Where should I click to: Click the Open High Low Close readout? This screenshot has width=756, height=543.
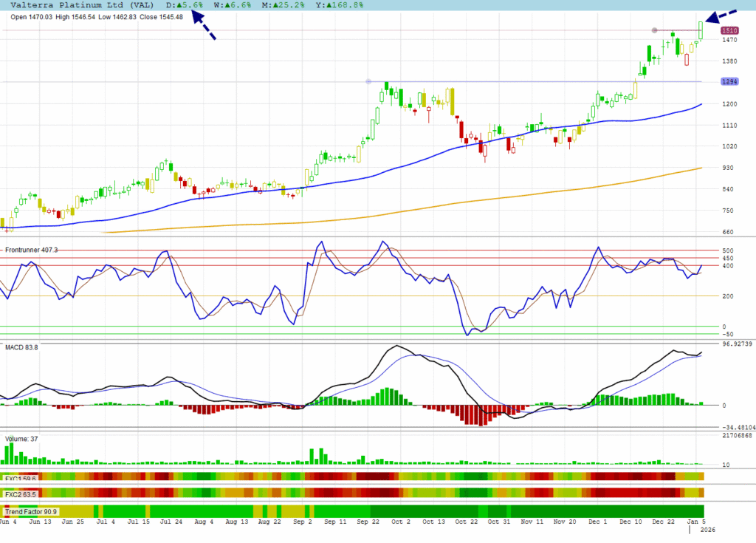click(x=96, y=17)
